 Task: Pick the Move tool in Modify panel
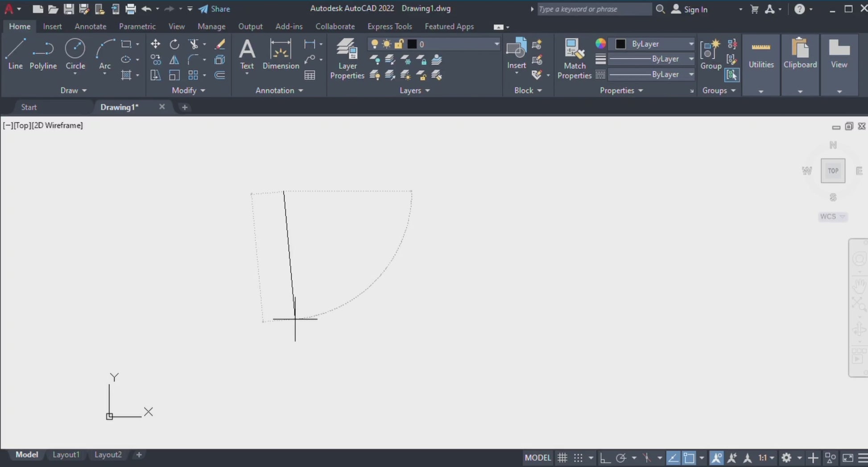[x=155, y=44]
